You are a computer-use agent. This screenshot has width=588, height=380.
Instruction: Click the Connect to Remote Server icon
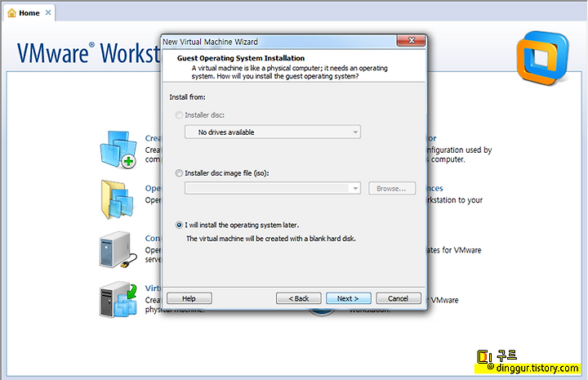point(118,249)
